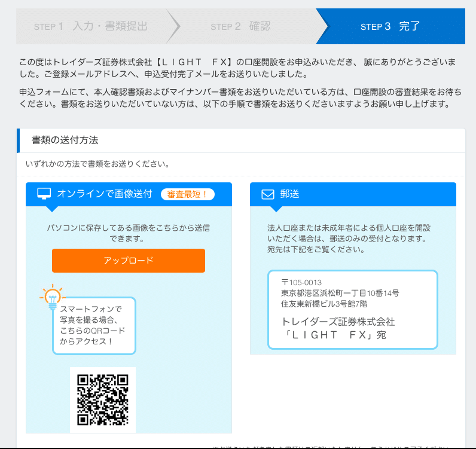Viewport: 476px width, 449px height.
Task: Click the 郵送 header text
Action: 289,194
